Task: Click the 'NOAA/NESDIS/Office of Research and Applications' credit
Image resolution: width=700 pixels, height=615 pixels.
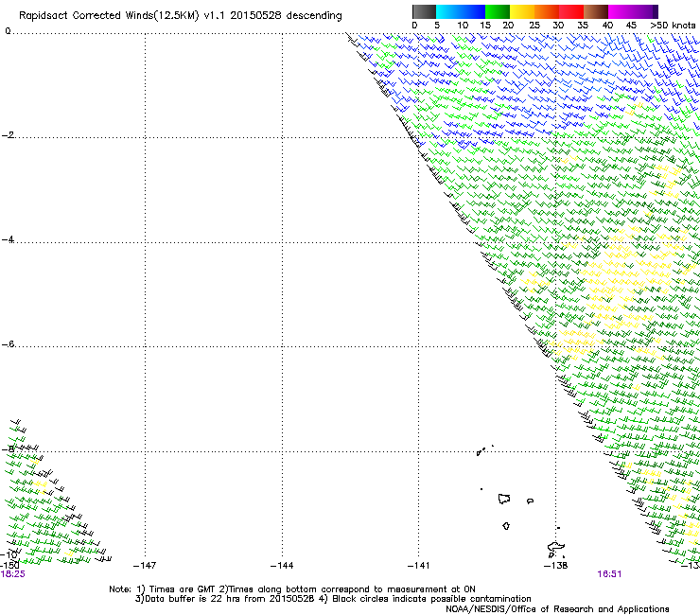Action: (x=557, y=609)
